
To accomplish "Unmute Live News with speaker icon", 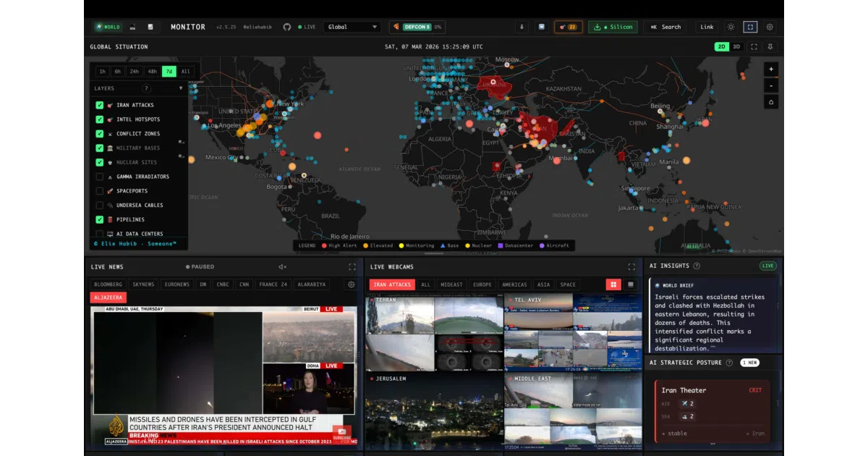I will click(x=283, y=266).
